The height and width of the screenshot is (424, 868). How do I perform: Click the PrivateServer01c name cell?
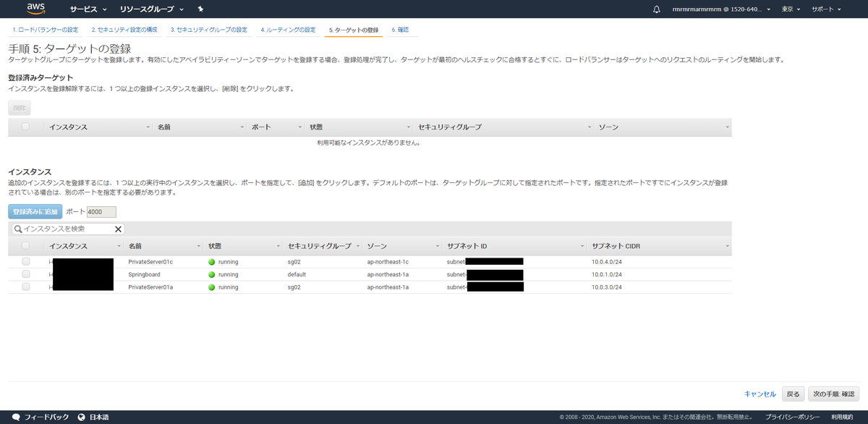tap(150, 262)
